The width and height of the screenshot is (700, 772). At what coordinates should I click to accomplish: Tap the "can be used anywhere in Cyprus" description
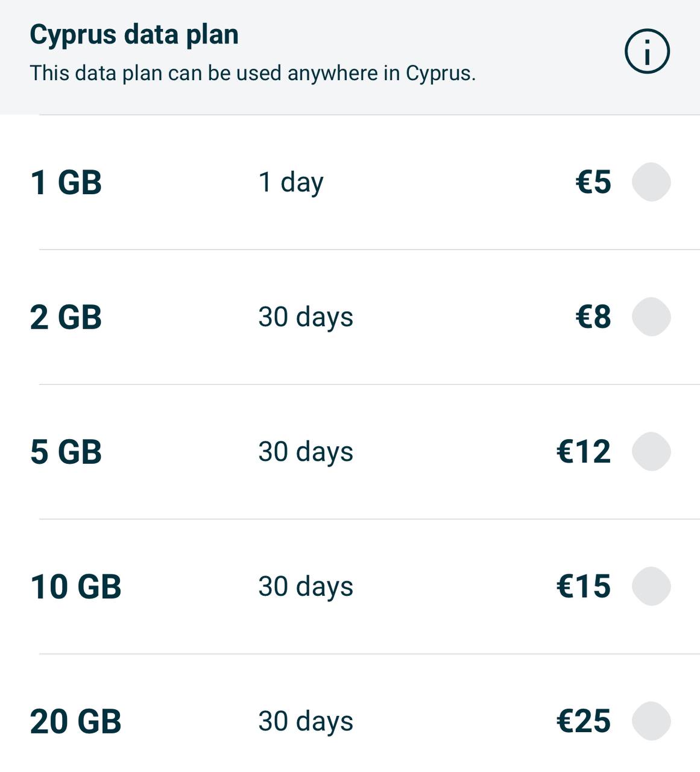click(x=253, y=73)
